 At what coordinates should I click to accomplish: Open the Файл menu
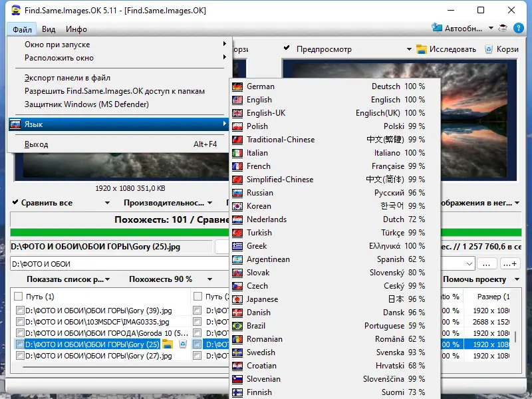coord(22,29)
